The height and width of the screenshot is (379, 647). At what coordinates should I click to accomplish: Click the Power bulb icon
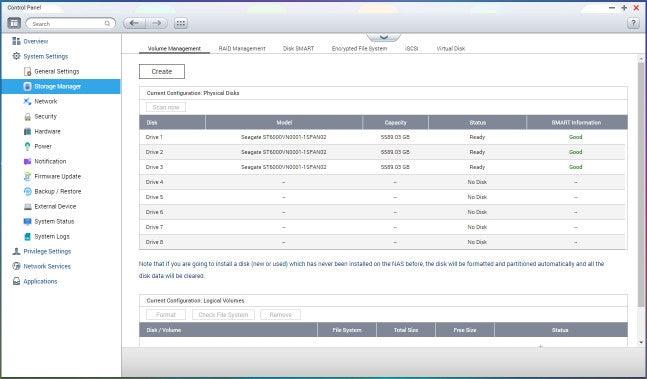[28, 146]
